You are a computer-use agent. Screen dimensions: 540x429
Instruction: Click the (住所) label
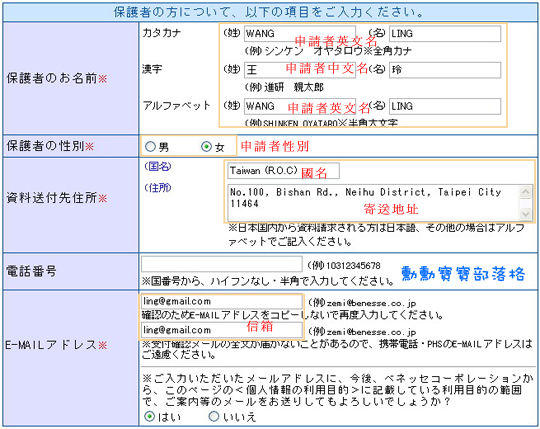tap(158, 188)
